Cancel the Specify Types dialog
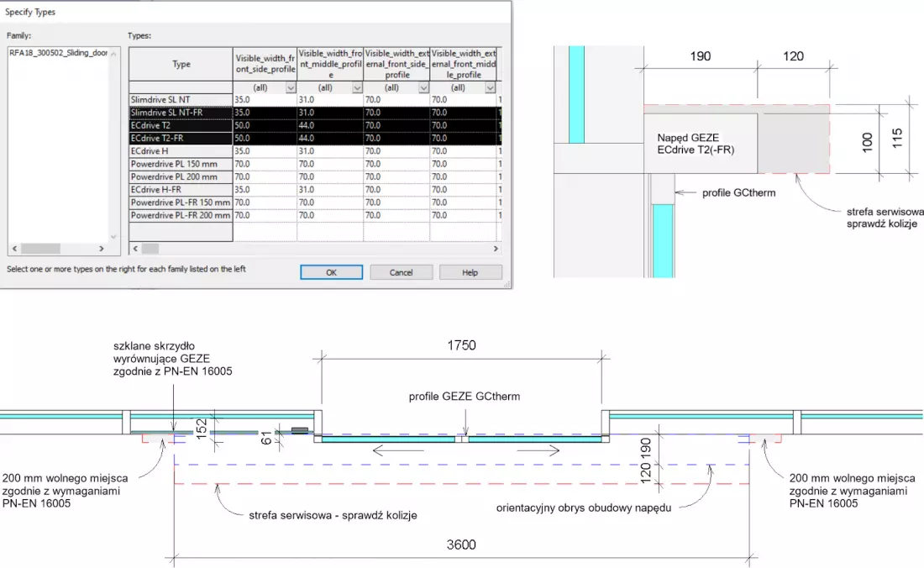This screenshot has height=568, width=924. pos(402,272)
